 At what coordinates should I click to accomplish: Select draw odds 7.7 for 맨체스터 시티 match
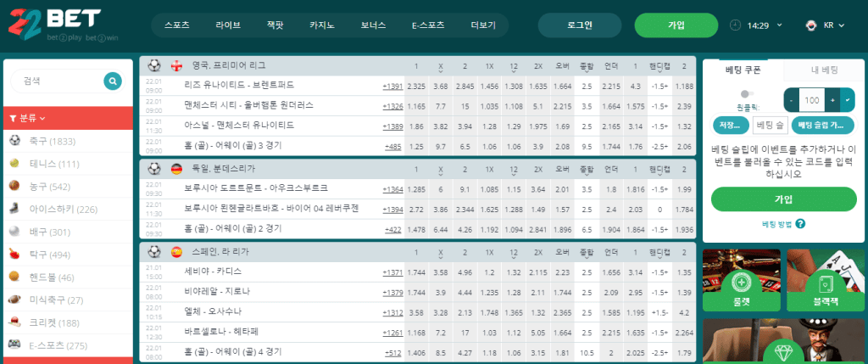pyautogui.click(x=441, y=106)
